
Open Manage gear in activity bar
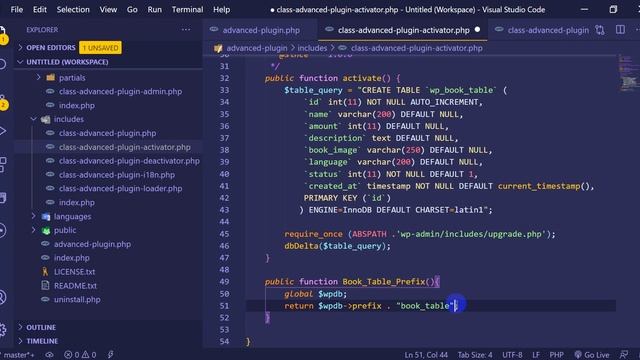pos(2,329)
